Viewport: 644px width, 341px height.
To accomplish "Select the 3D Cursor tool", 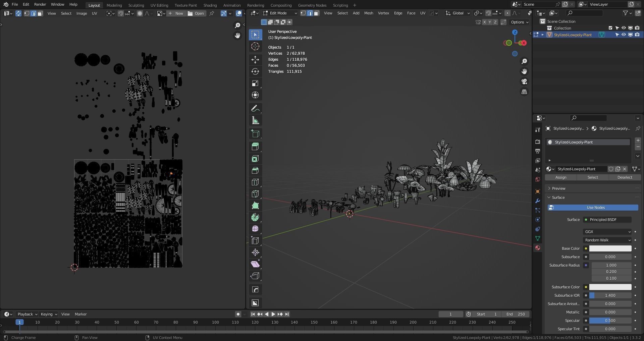I will 255,47.
